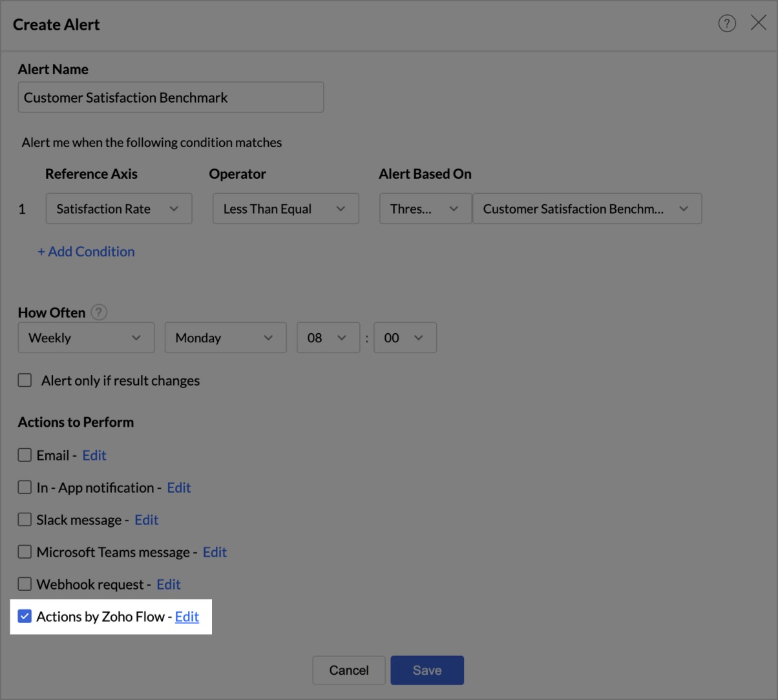Enable Alert only if result changes

click(25, 380)
